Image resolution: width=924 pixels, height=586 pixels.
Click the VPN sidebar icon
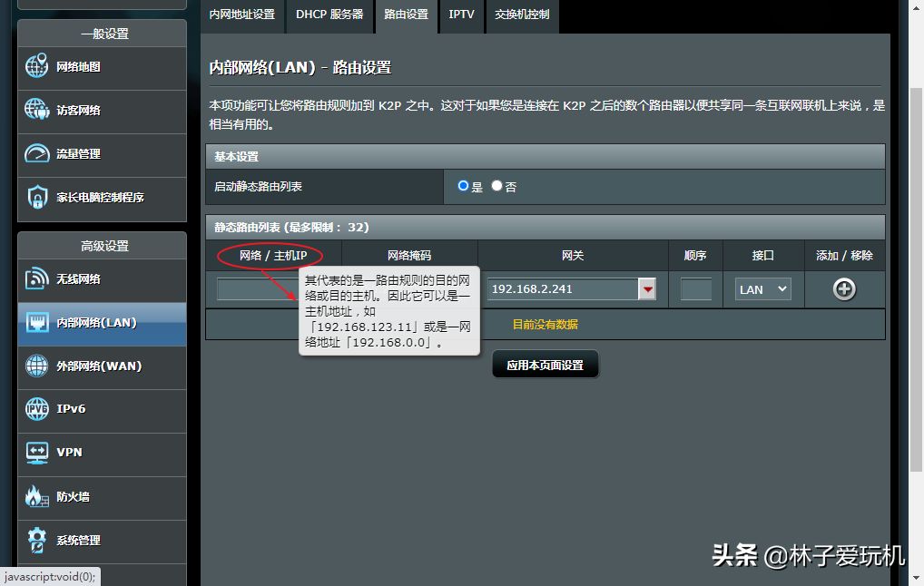pos(37,452)
